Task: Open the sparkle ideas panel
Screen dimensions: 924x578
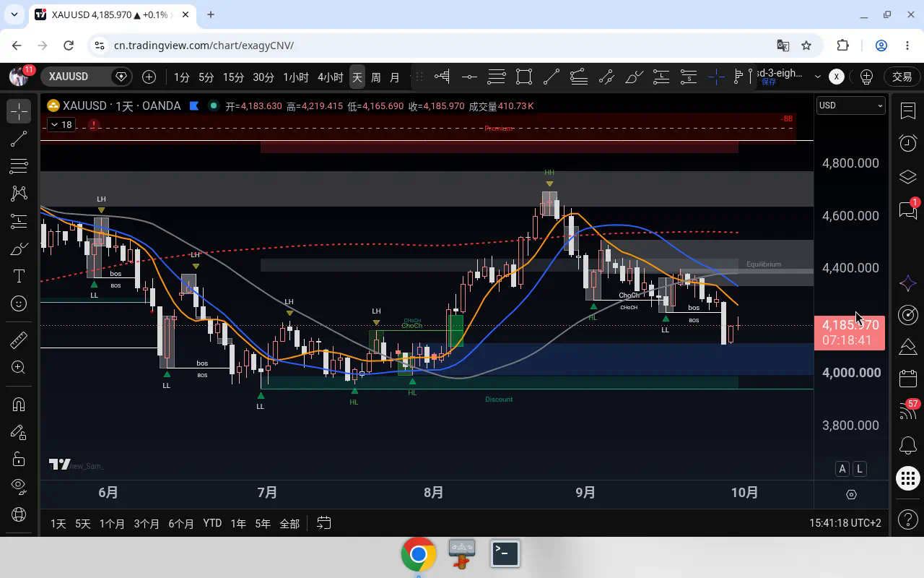Action: tap(908, 282)
